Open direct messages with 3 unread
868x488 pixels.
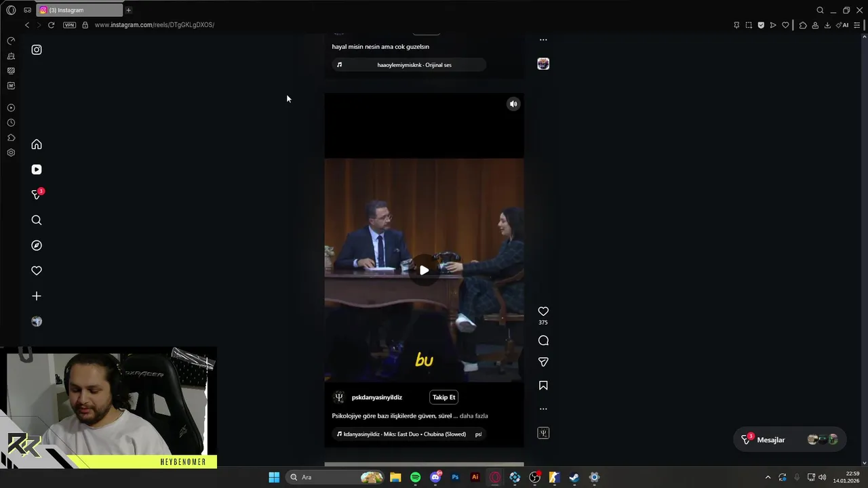coord(37,195)
